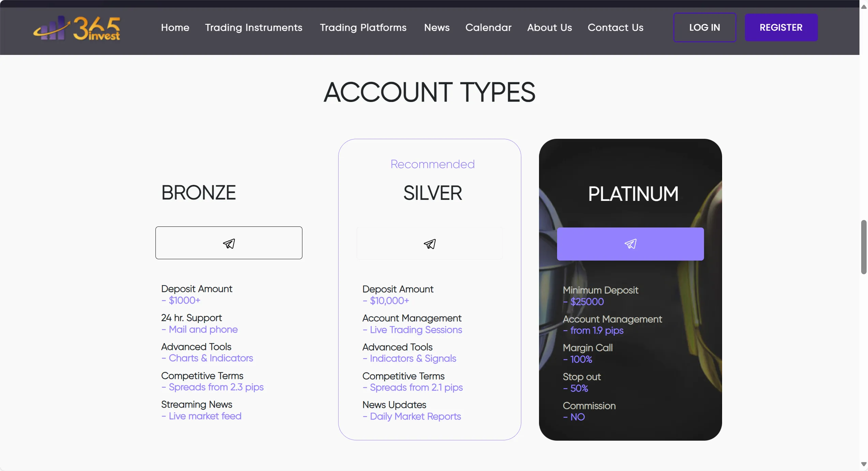
Task: Click the scrollbar down arrow
Action: pos(864,464)
